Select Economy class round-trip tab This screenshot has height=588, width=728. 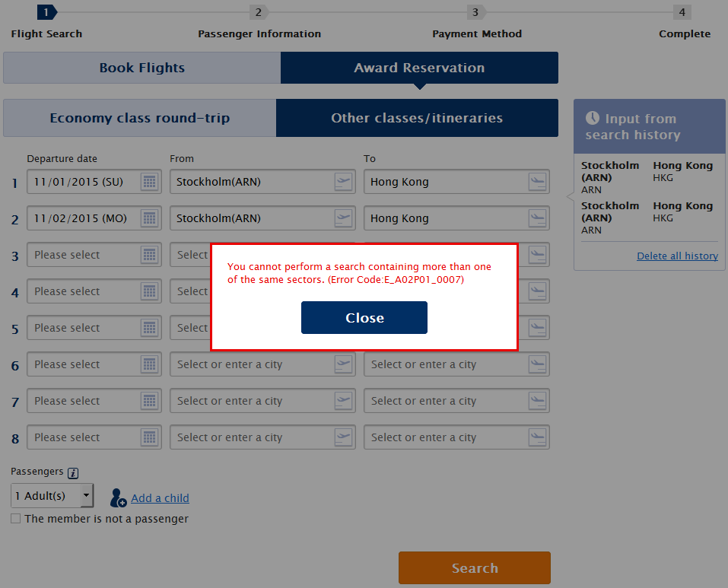(139, 118)
